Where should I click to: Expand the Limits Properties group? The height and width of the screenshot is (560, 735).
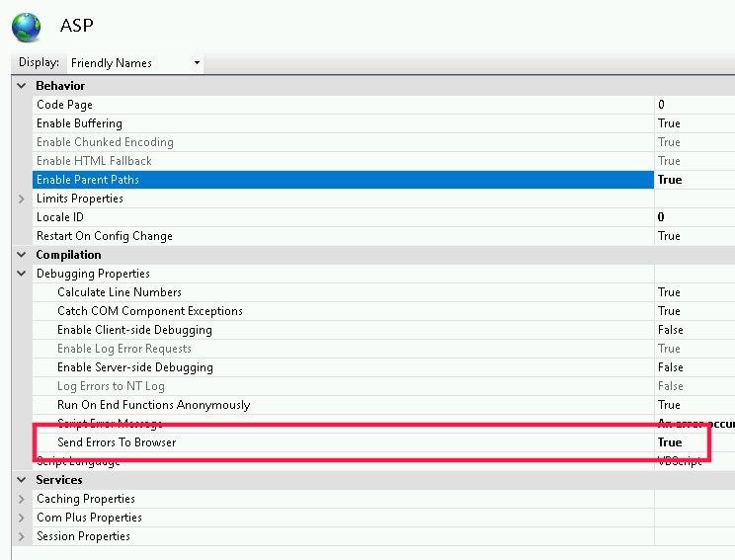[x=22, y=199]
